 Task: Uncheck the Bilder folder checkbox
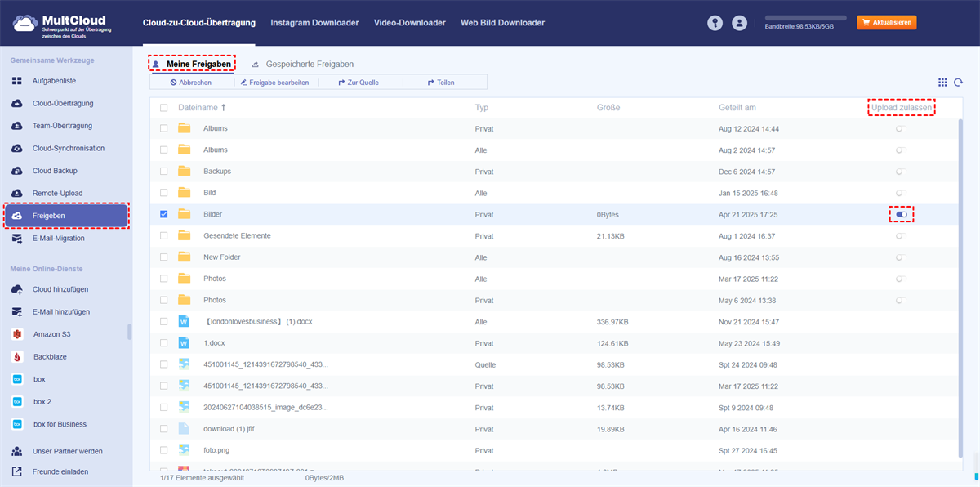[164, 214]
